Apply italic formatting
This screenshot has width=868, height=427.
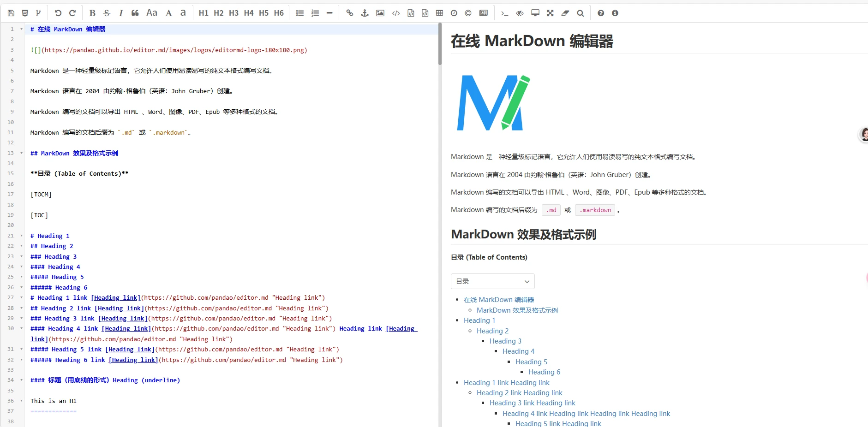point(121,13)
